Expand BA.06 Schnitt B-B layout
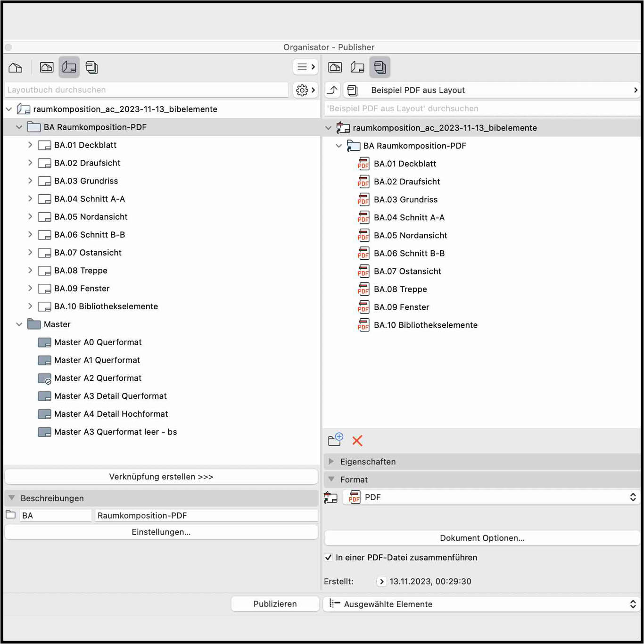Screen dimensions: 644x644 tap(30, 234)
